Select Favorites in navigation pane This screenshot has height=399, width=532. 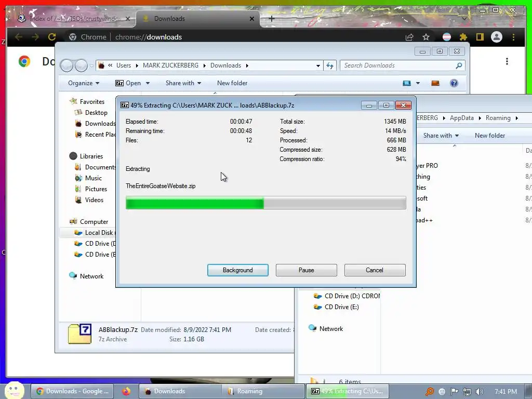click(x=92, y=101)
